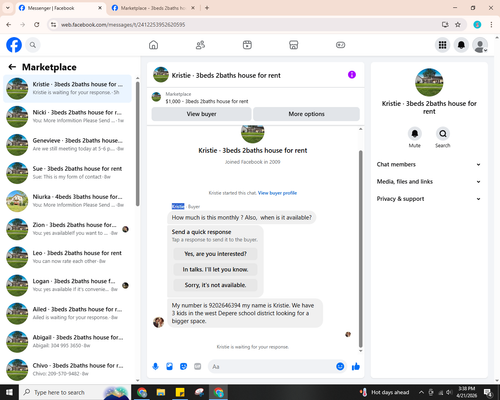This screenshot has width=500, height=400.
Task: Open the Niurka 4beds 3baths conversation
Action: (67, 201)
